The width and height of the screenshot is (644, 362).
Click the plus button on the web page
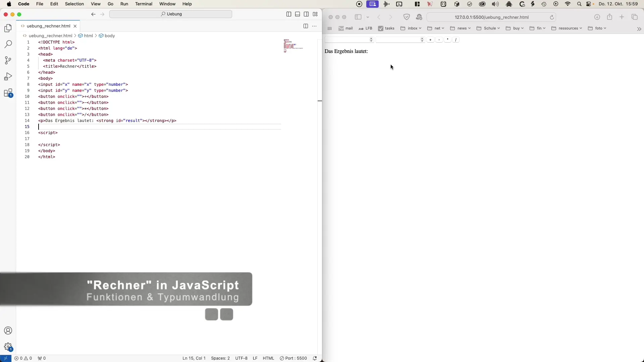430,40
